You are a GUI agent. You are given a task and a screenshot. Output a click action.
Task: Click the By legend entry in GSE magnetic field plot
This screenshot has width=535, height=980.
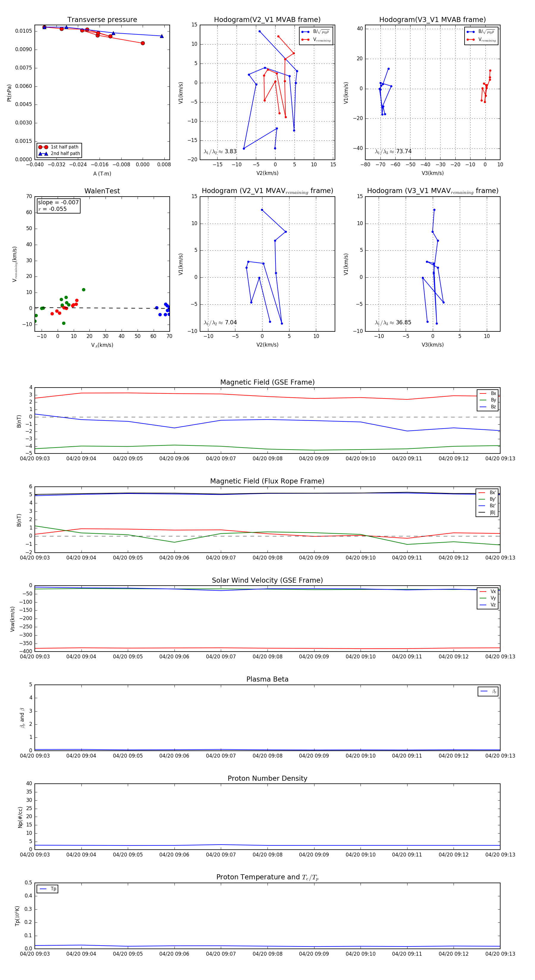coord(488,400)
